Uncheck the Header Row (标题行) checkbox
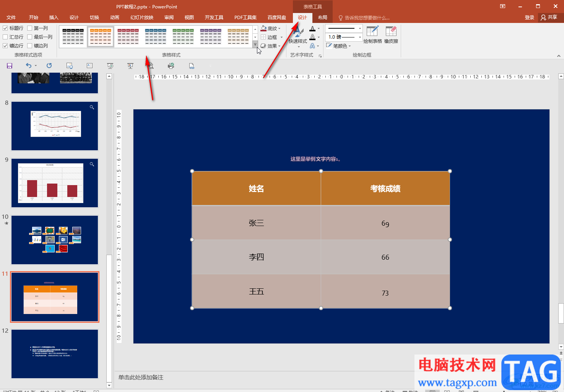The image size is (564, 392). [x=5, y=28]
